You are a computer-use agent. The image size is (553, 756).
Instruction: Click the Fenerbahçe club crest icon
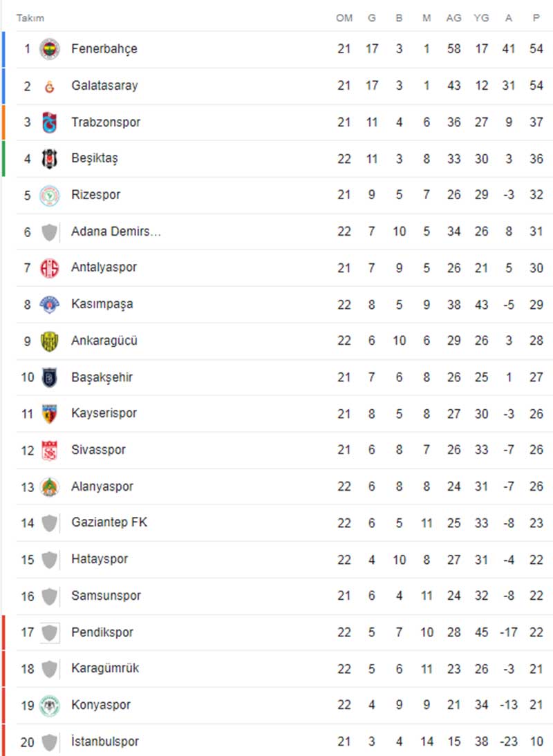pos(49,49)
